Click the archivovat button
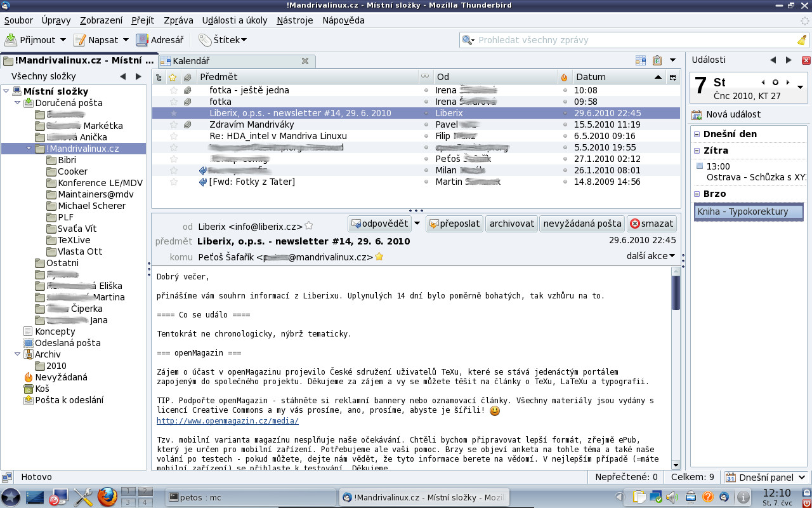The height and width of the screenshot is (508, 812). (512, 224)
